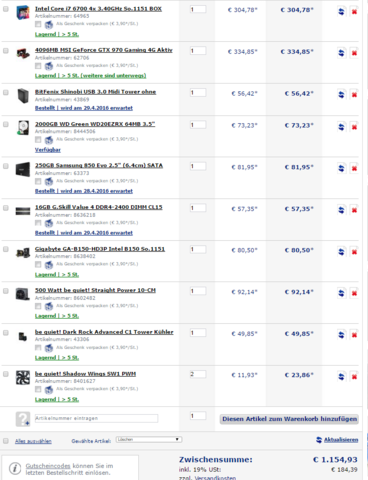Click quantity field for Intel Core i7
This screenshot has height=480, width=368.
tap(198, 9)
